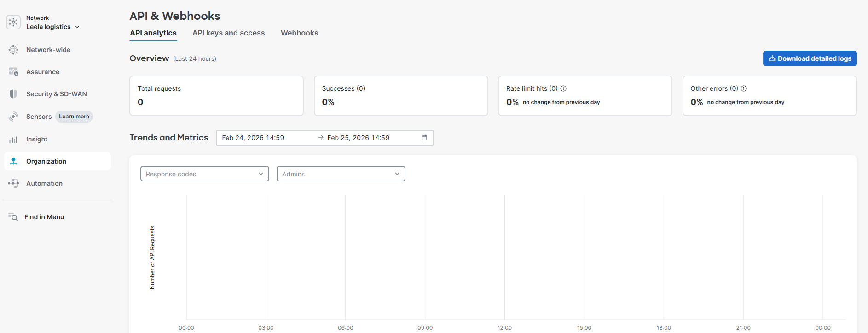Image resolution: width=868 pixels, height=333 pixels.
Task: Click the Automation nodes icon
Action: click(x=13, y=183)
